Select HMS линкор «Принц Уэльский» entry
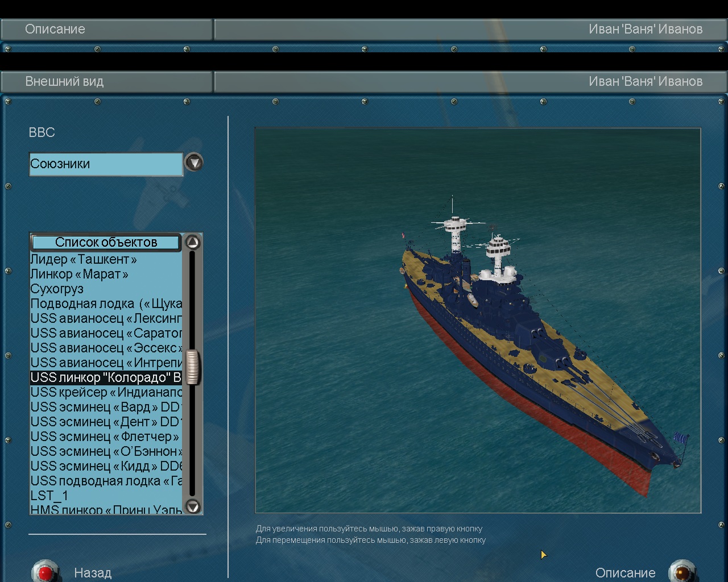Viewport: 728px width, 582px height. 106,509
